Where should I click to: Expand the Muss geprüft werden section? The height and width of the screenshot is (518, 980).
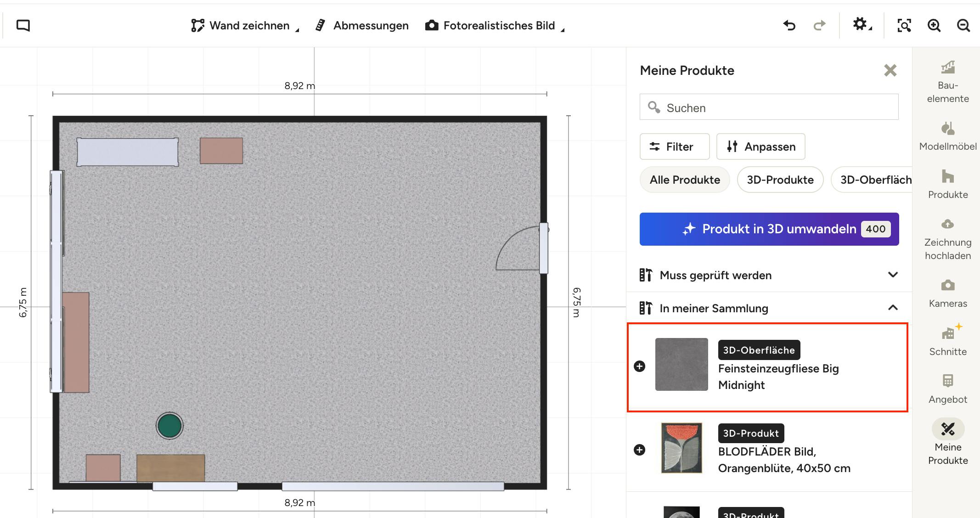769,275
